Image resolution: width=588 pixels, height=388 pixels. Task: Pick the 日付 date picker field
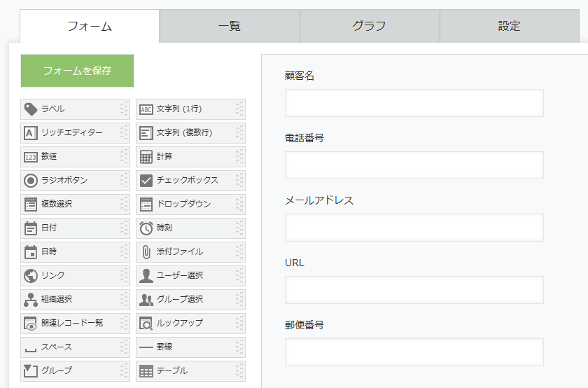coord(75,228)
